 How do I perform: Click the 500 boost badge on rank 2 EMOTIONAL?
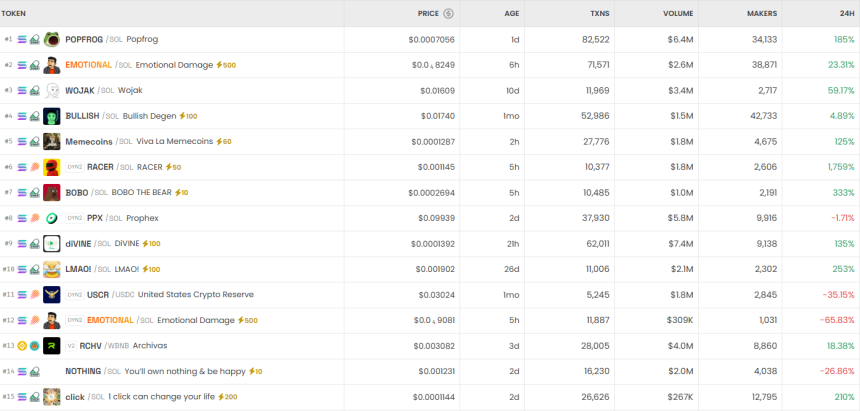(226, 65)
